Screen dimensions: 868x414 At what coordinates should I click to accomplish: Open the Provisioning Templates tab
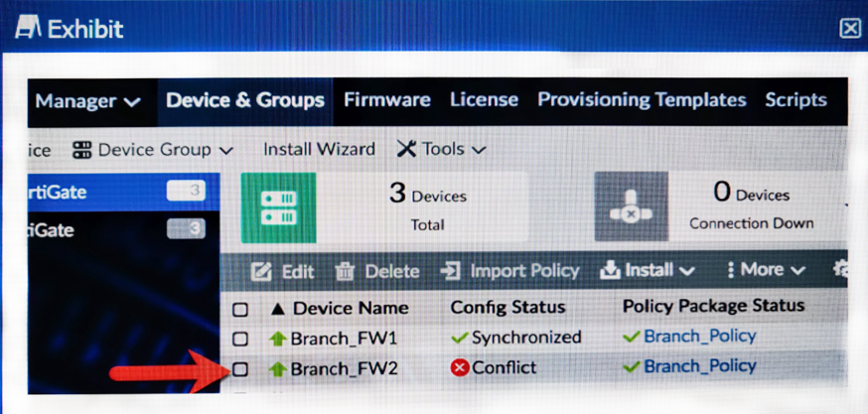point(643,99)
